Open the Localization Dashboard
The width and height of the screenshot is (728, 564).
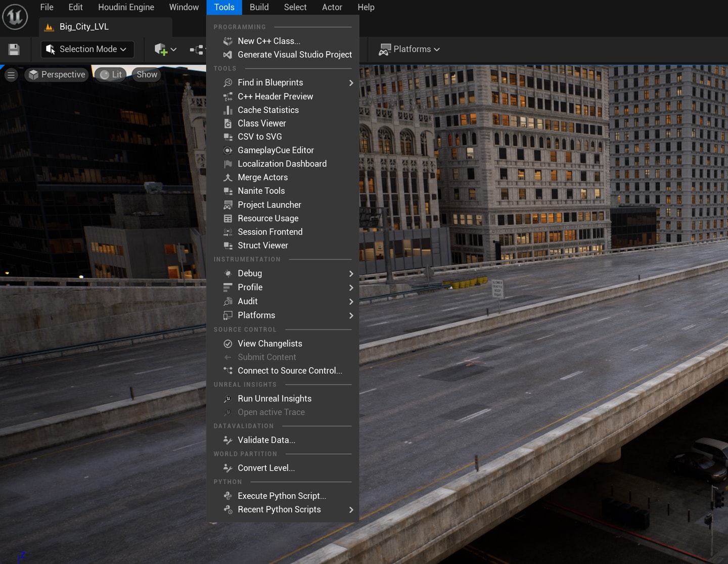[x=283, y=164]
